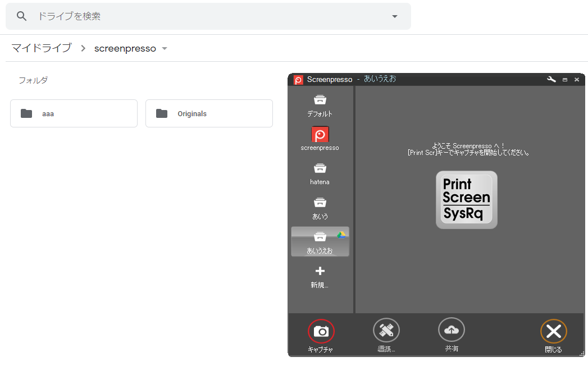Select the hatena workspace
This screenshot has height=366, width=588.
(x=320, y=174)
